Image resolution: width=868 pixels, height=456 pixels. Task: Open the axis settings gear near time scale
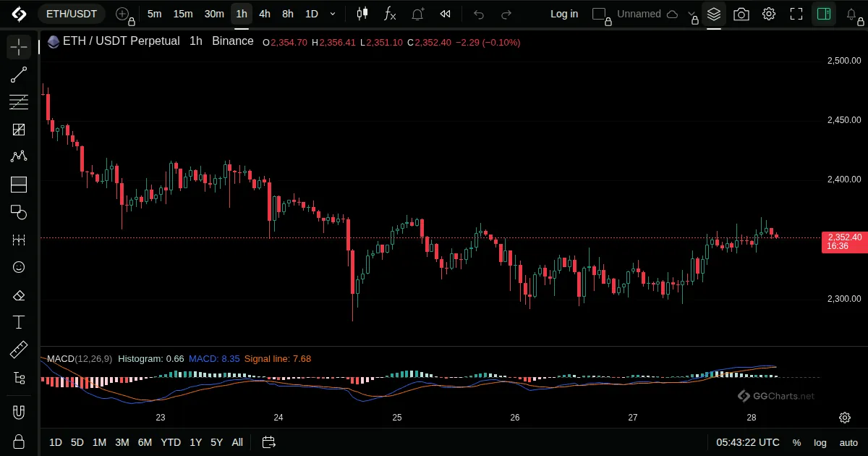coord(845,418)
